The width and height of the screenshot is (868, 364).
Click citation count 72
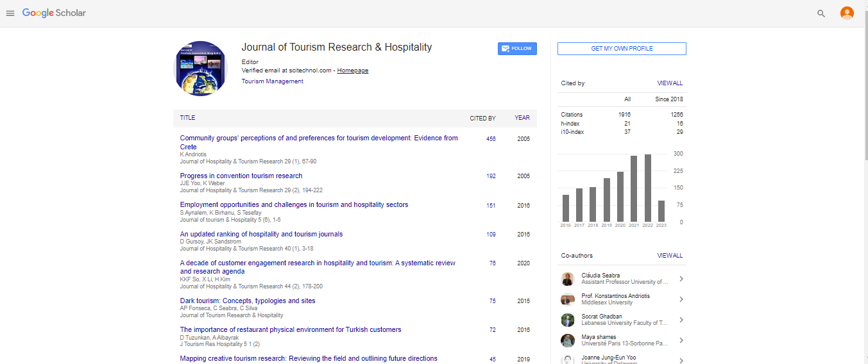pyautogui.click(x=493, y=330)
